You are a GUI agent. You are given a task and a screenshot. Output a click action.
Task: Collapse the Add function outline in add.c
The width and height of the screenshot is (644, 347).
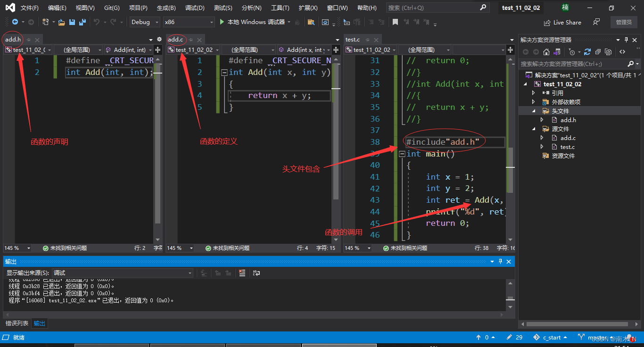pos(224,73)
